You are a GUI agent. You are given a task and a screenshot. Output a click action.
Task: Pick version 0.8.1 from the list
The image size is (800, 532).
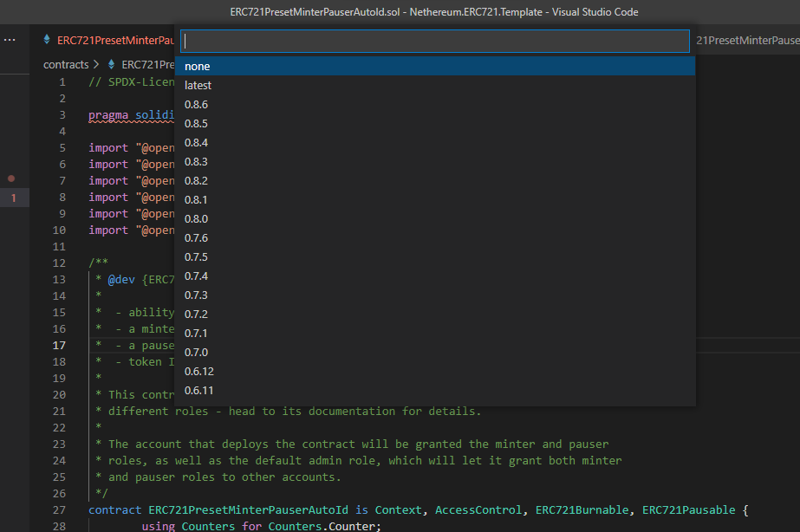click(x=435, y=199)
